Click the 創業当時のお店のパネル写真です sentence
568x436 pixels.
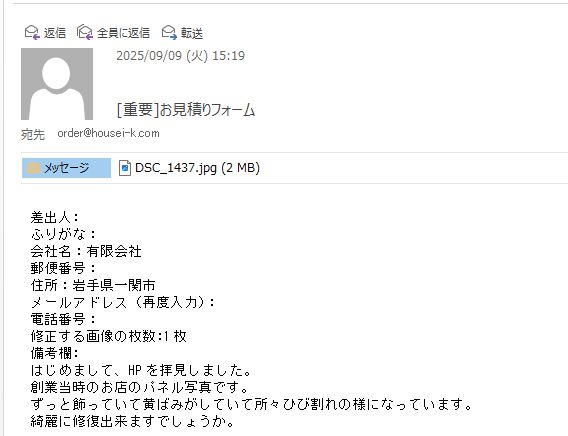click(x=140, y=387)
